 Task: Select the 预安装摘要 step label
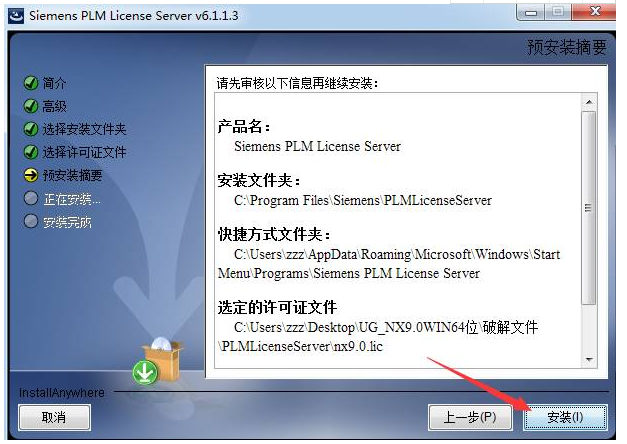tap(72, 175)
